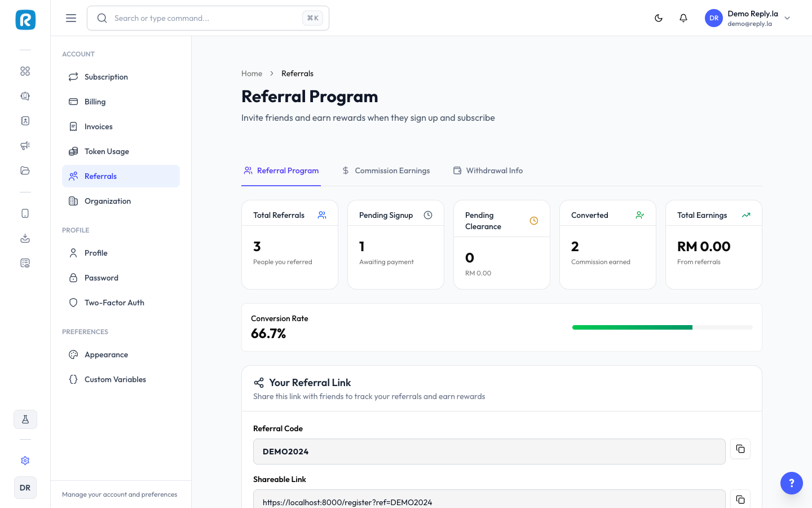This screenshot has height=508, width=812.
Task: Open the folder icon in left rail
Action: [x=25, y=170]
